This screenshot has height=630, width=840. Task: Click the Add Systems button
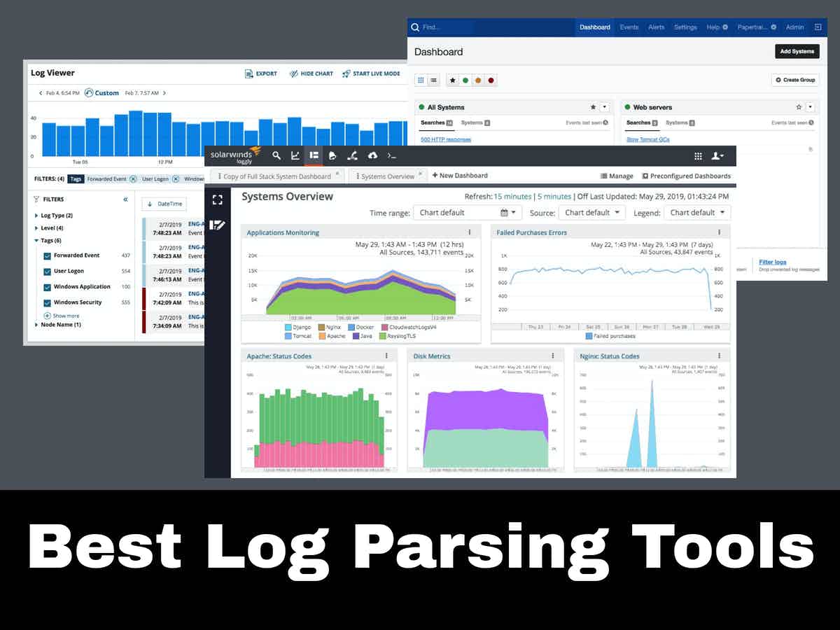tap(797, 51)
